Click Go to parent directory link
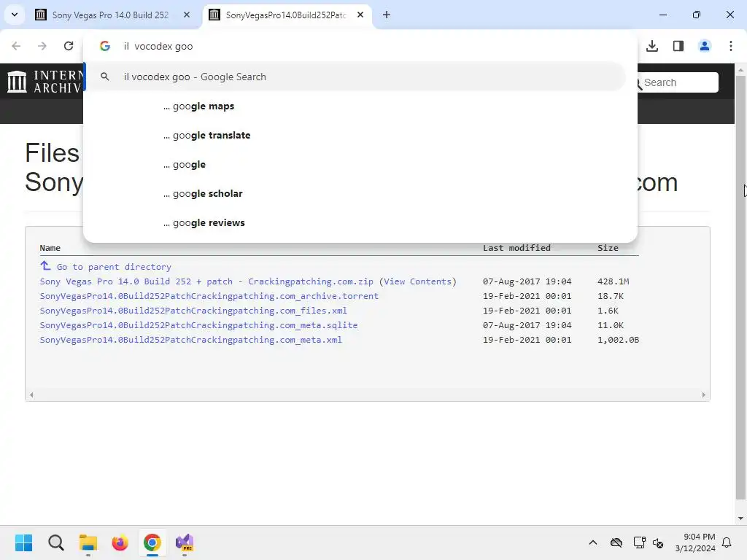Image resolution: width=747 pixels, height=560 pixels. tap(114, 267)
